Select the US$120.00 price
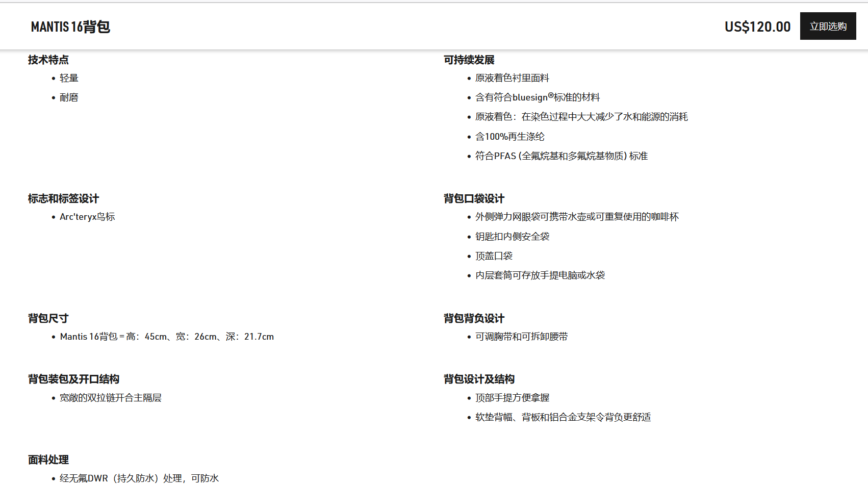The image size is (868, 484). click(x=757, y=27)
